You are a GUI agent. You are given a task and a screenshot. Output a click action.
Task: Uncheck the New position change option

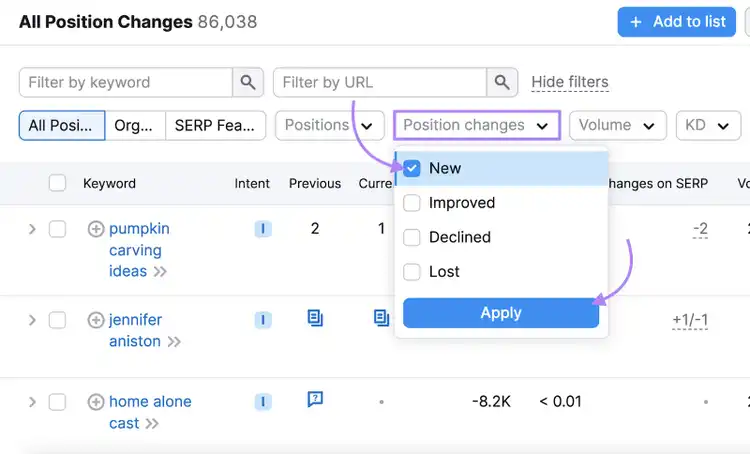tap(411, 168)
